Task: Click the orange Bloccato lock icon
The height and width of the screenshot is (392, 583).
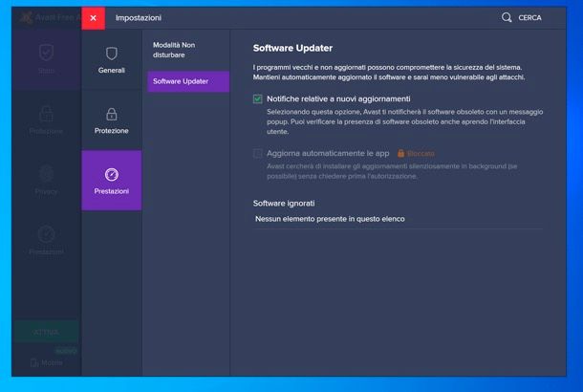Action: point(400,153)
